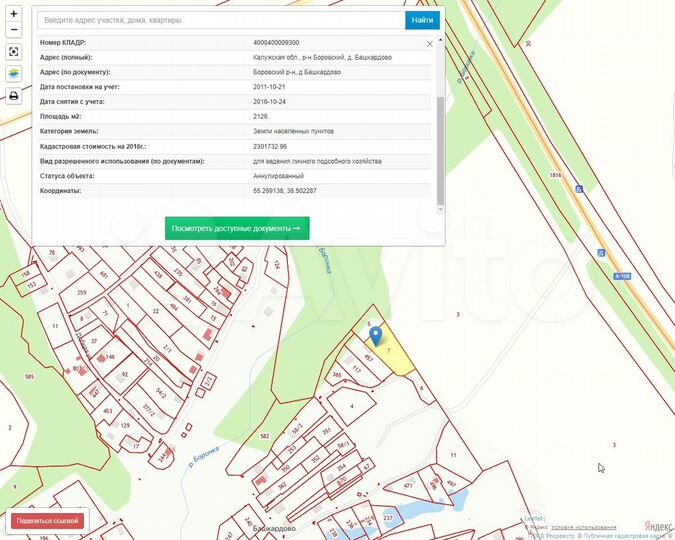675x540 pixels.
Task: Select land parcel numbered 259
Action: (82, 292)
